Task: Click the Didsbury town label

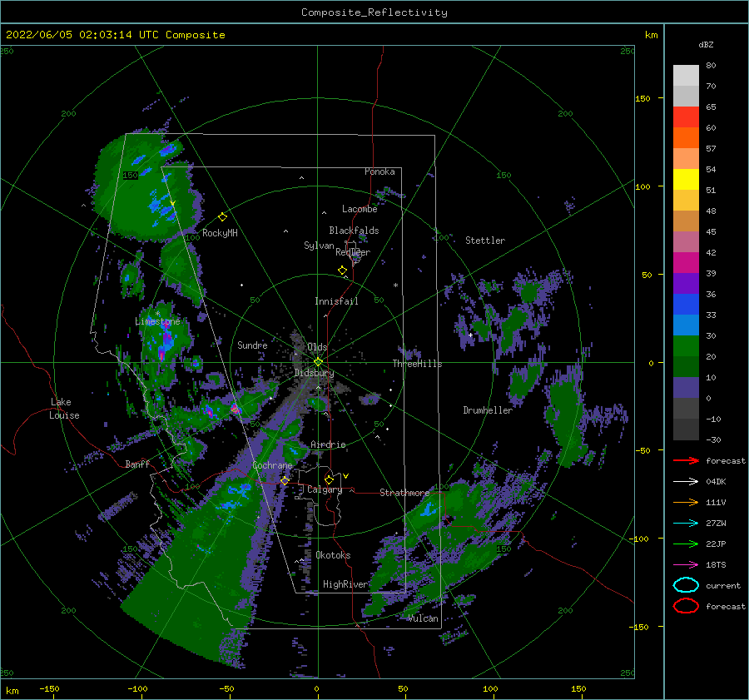Action: pos(315,373)
